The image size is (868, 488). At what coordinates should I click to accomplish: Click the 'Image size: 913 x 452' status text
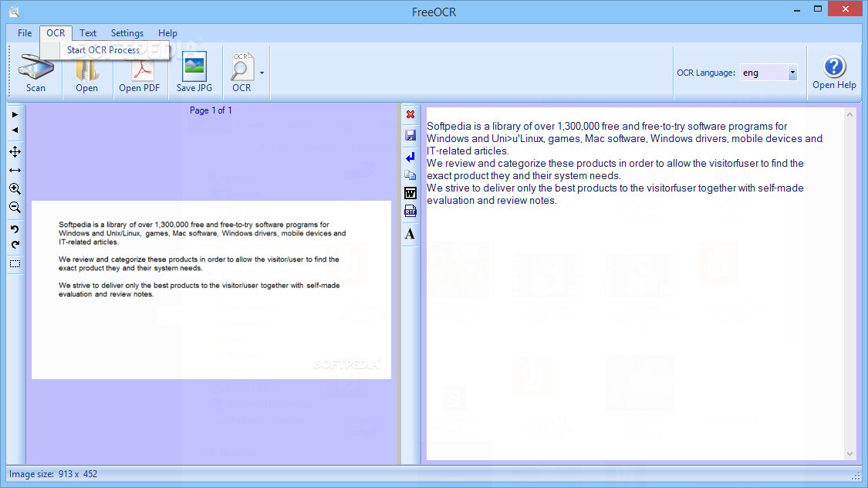53,474
